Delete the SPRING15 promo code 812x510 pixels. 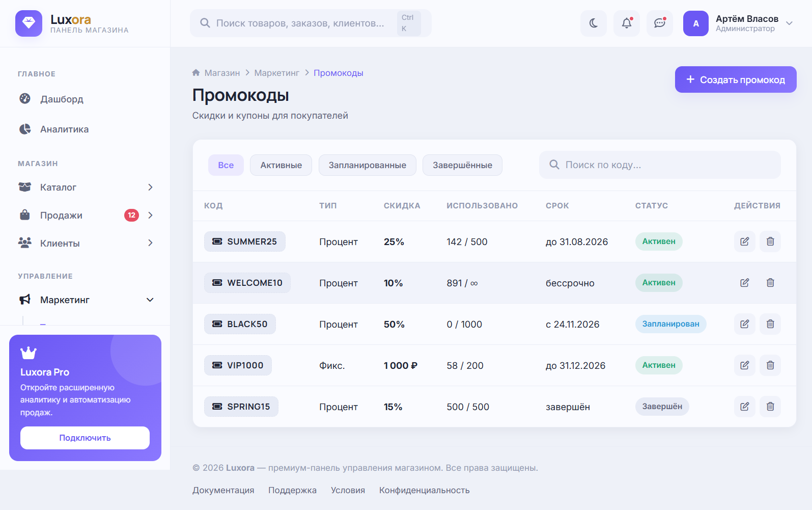point(770,407)
